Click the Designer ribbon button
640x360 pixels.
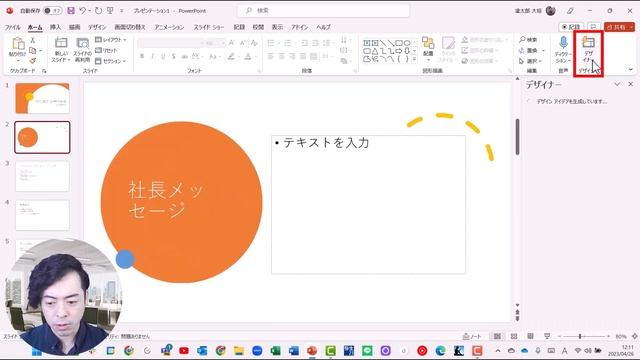[x=588, y=49]
